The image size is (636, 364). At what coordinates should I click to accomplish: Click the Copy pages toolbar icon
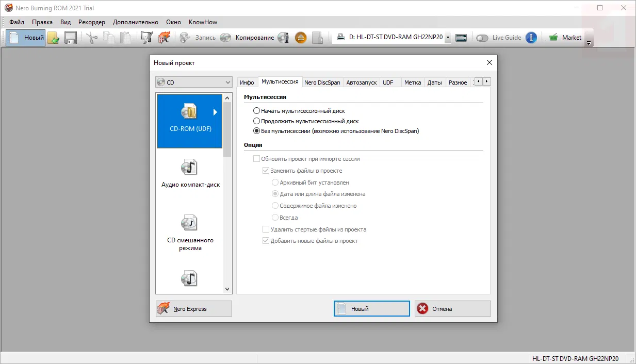coord(108,38)
